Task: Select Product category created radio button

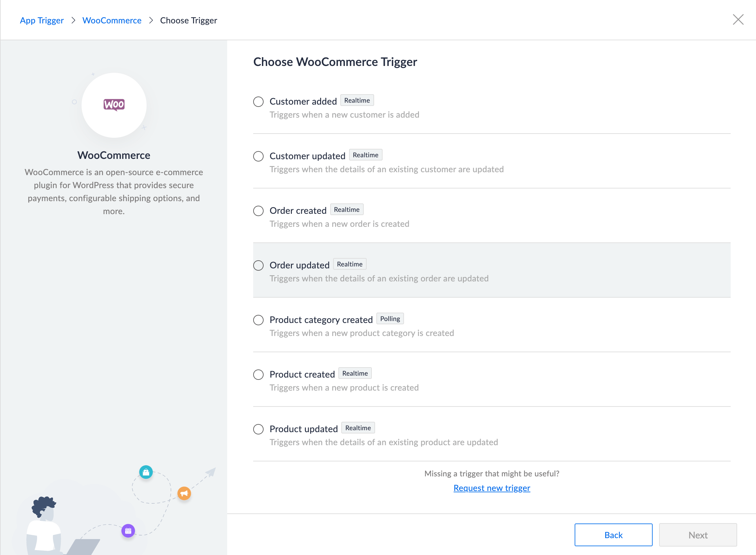Action: (258, 320)
